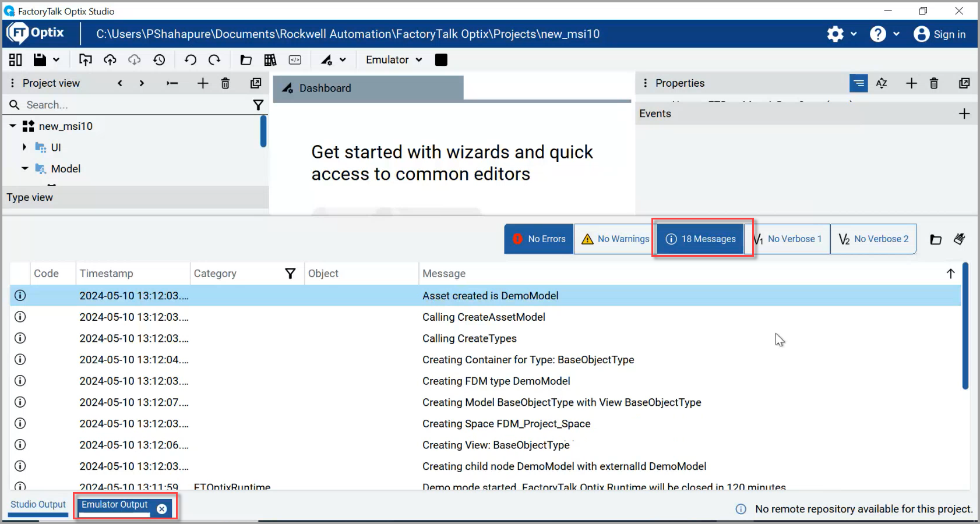The image size is (980, 524).
Task: Toggle the No Verbose 1 filter
Action: (x=788, y=239)
